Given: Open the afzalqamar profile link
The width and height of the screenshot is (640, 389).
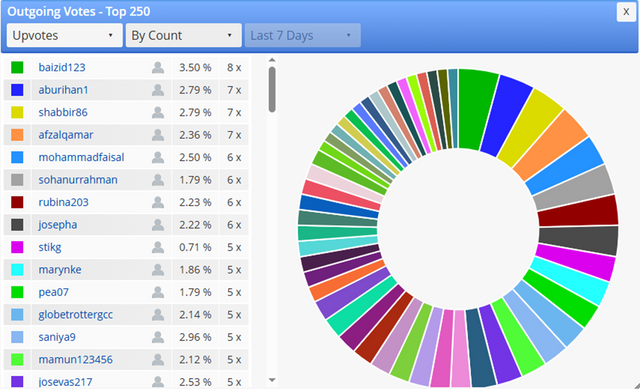Looking at the screenshot, I should point(66,135).
